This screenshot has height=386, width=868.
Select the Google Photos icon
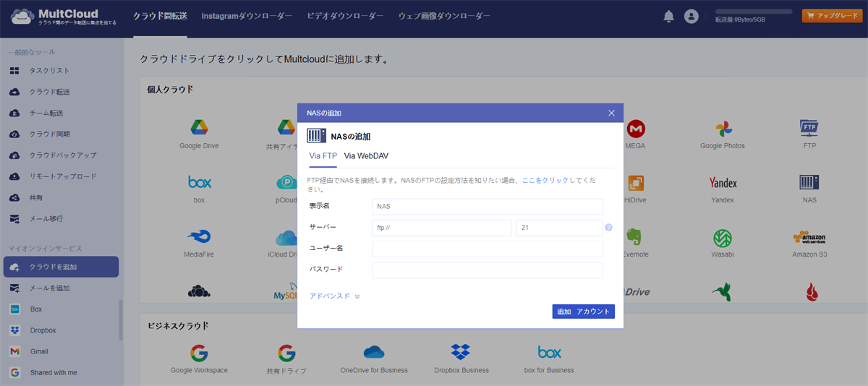pos(722,129)
